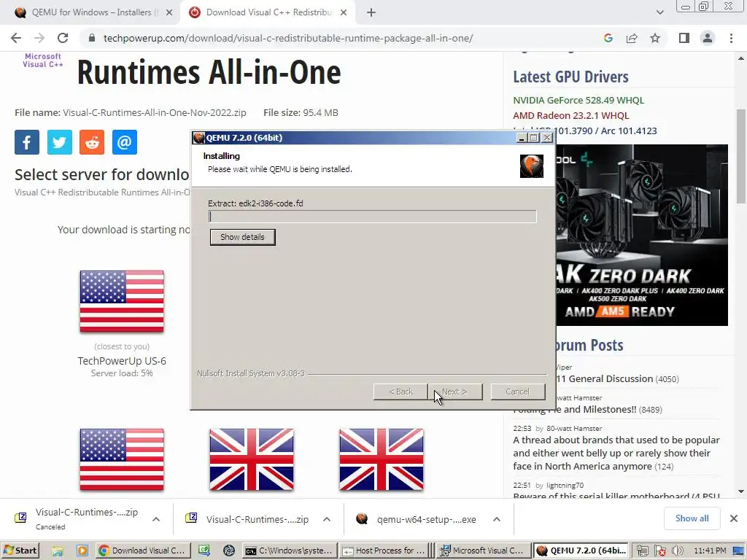Click the QEMU install progress bar
Viewport: 747px width, 560px height.
[x=373, y=217]
